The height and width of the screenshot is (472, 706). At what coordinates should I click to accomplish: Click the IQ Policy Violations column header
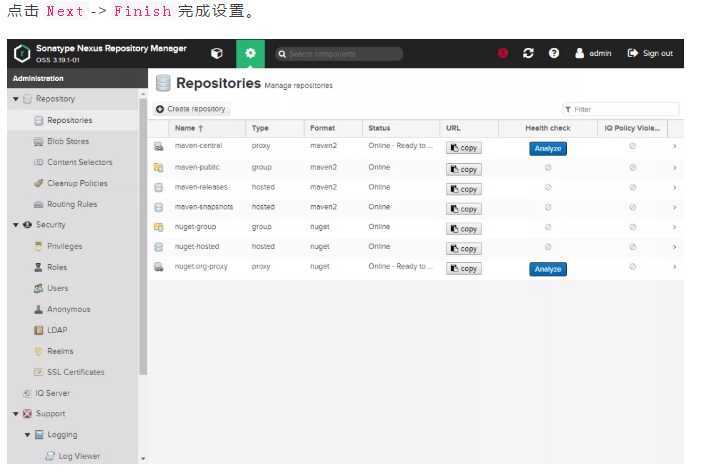click(632, 128)
